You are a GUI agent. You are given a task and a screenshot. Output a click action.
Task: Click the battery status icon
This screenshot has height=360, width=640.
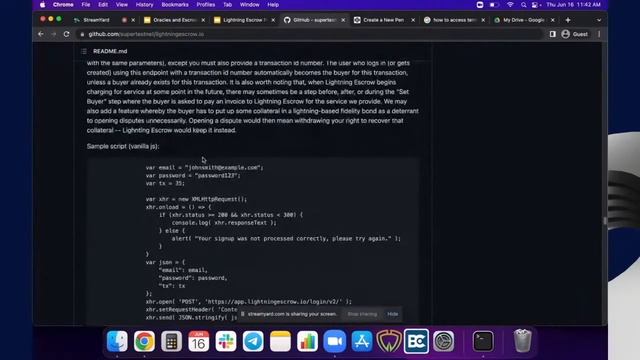[494, 5]
